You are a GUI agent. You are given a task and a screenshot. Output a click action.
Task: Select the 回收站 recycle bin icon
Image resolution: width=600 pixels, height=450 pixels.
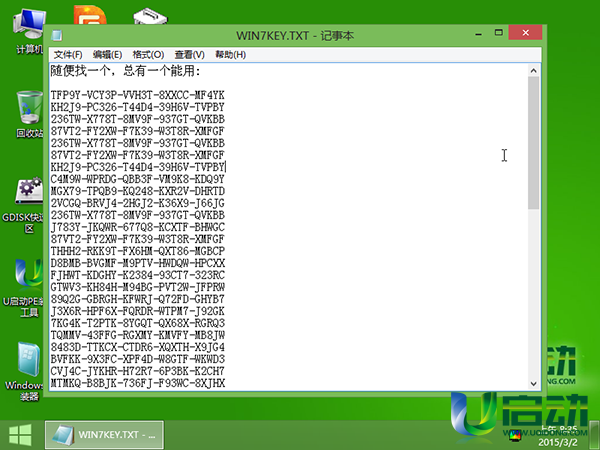tap(29, 114)
